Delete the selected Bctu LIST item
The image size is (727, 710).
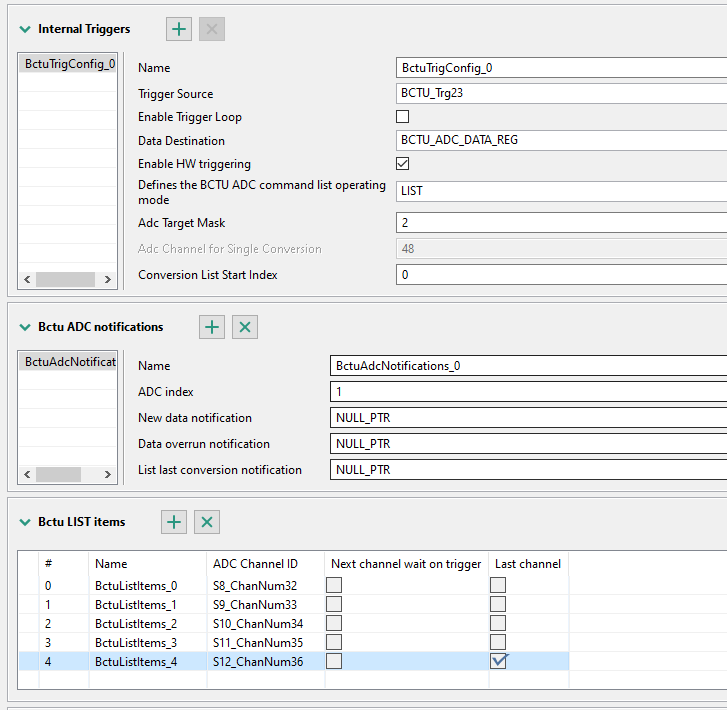tap(207, 521)
